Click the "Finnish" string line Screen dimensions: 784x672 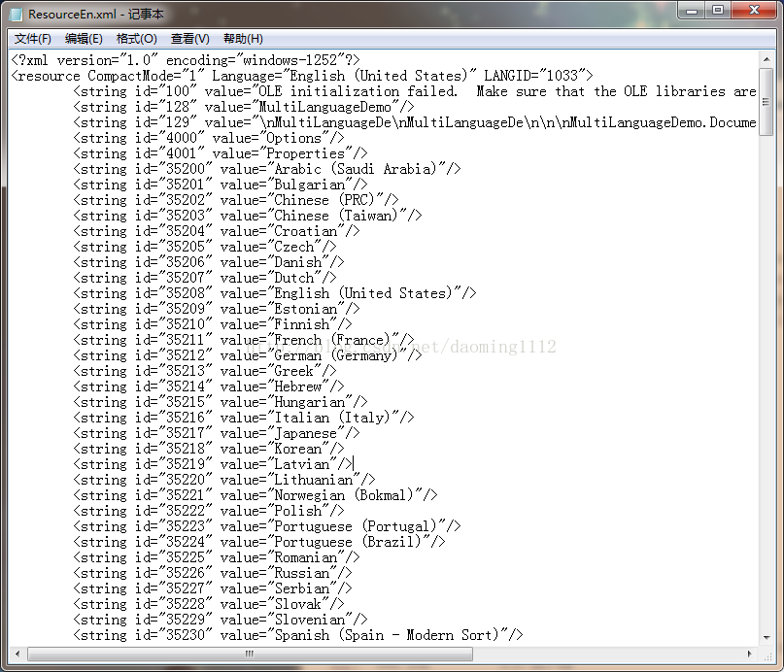coord(213,323)
